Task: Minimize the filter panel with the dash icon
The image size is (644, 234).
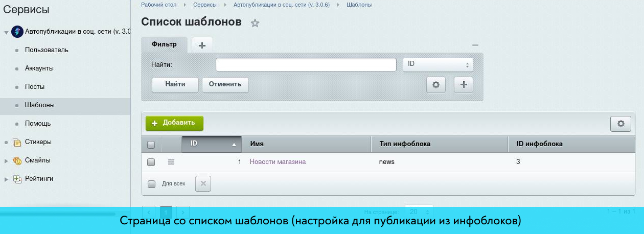Action: click(x=475, y=45)
